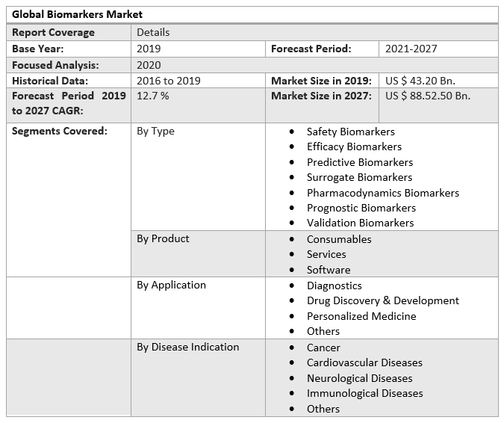Click Market Size in 2019 value
Viewport: 504px width, 423px height.
[420, 81]
